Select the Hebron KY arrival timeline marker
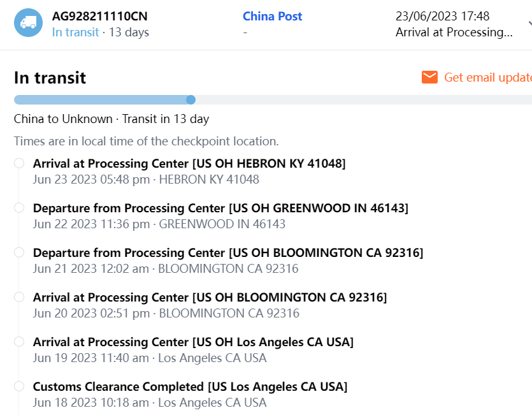The height and width of the screenshot is (415, 532). click(19, 163)
